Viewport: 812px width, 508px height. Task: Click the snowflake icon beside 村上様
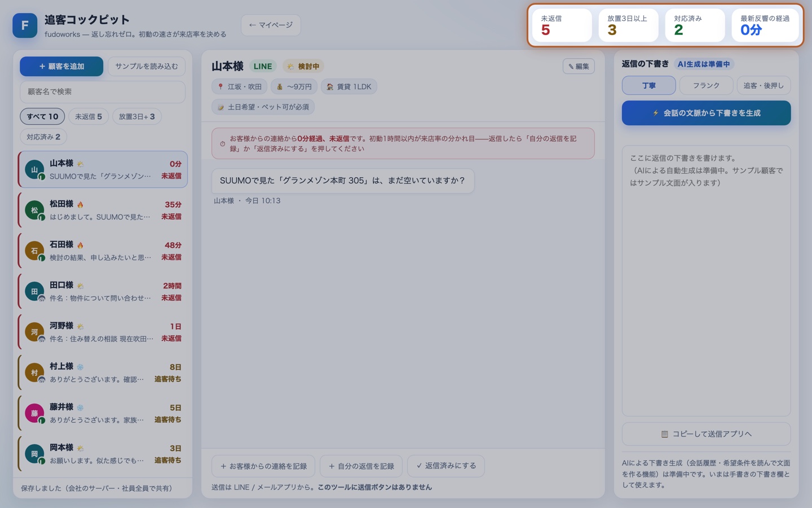coord(80,367)
